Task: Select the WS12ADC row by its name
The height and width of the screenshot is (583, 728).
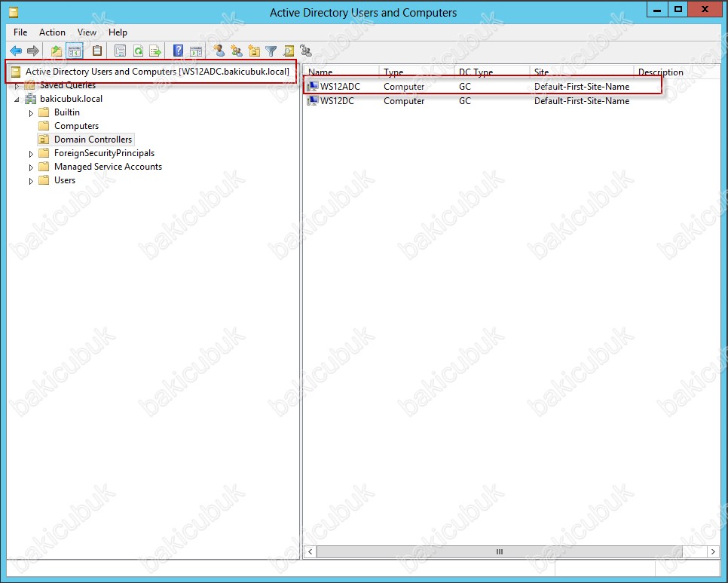Action: click(x=340, y=87)
